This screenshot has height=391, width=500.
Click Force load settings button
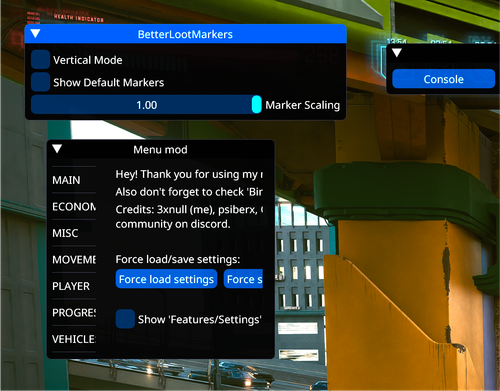166,279
